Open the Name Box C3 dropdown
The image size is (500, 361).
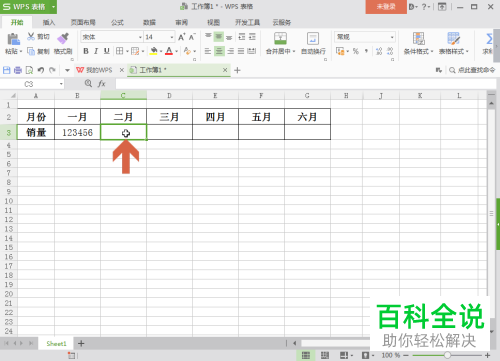click(61, 84)
